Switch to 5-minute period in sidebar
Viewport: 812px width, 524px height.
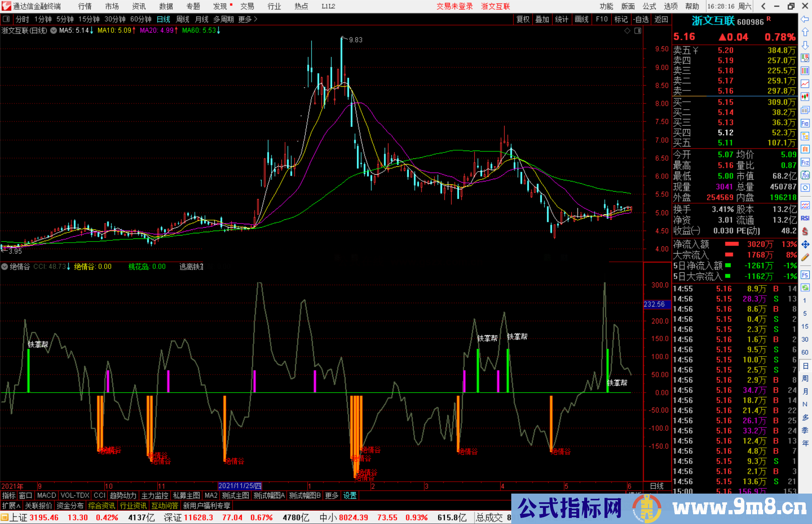[x=804, y=314]
